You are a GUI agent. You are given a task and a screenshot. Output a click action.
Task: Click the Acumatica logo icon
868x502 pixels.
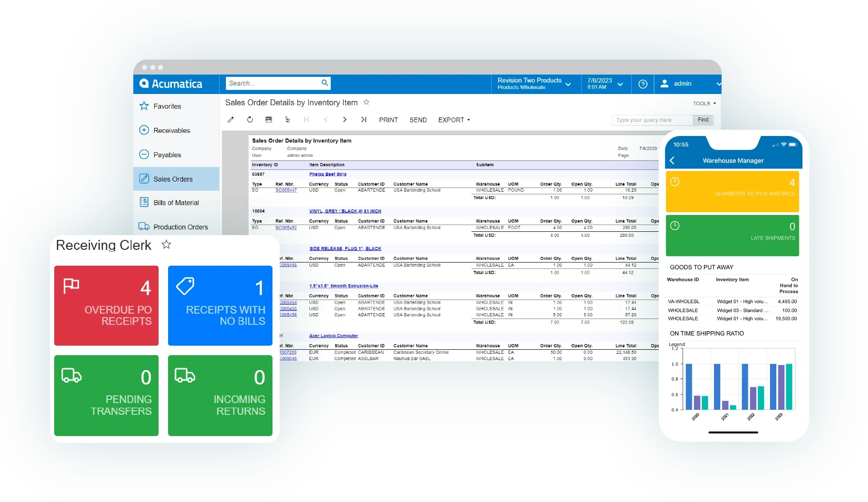tap(145, 83)
